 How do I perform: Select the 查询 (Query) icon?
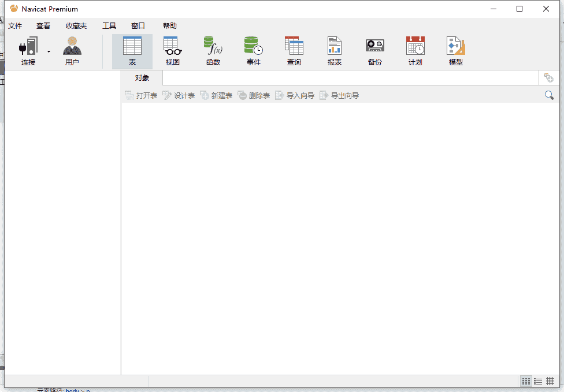[x=294, y=51]
